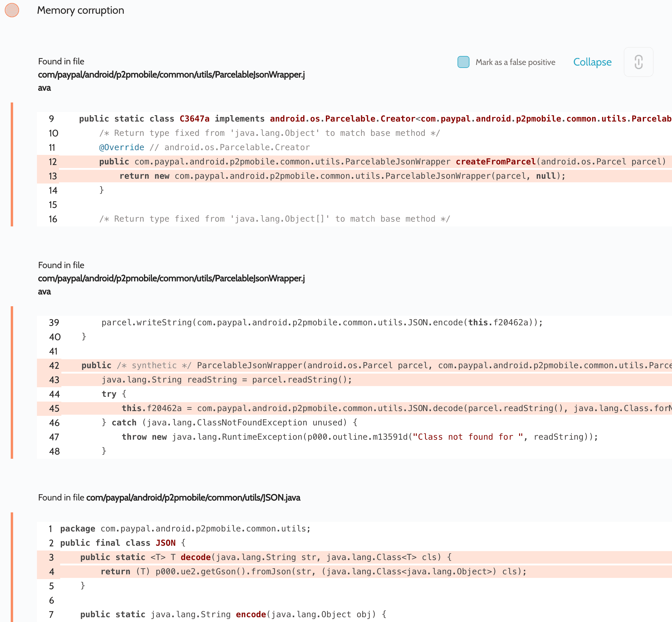Click the orange severity circle icon
Screen dimensions: 672x622
coord(12,10)
